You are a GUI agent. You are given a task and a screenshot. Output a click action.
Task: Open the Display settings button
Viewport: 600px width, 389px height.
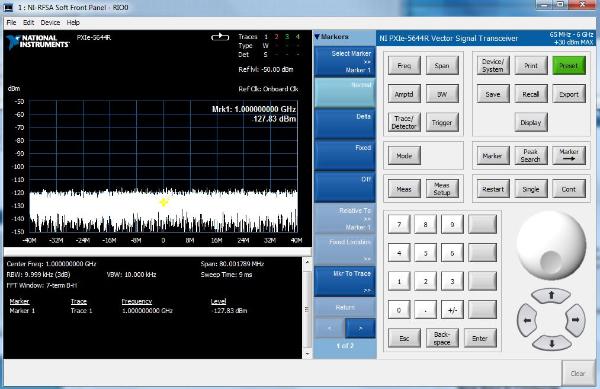coord(531,122)
